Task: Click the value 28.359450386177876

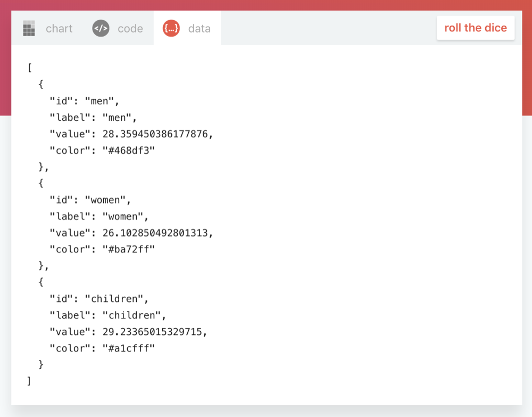Action: tap(155, 134)
